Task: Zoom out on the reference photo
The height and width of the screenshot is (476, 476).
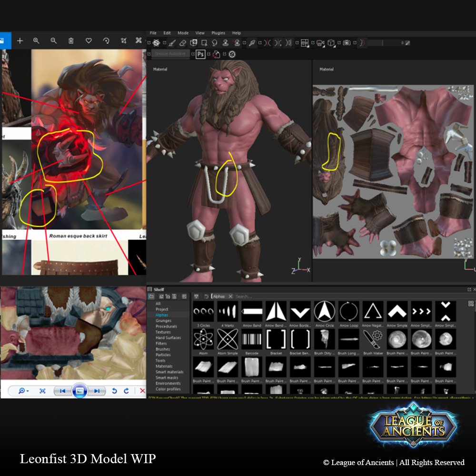Action: pos(54,40)
